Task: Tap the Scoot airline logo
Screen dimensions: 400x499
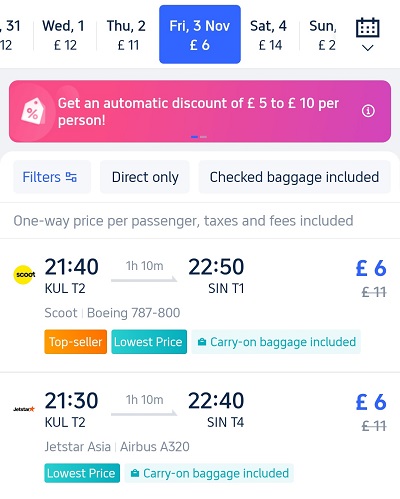Action: click(x=24, y=275)
